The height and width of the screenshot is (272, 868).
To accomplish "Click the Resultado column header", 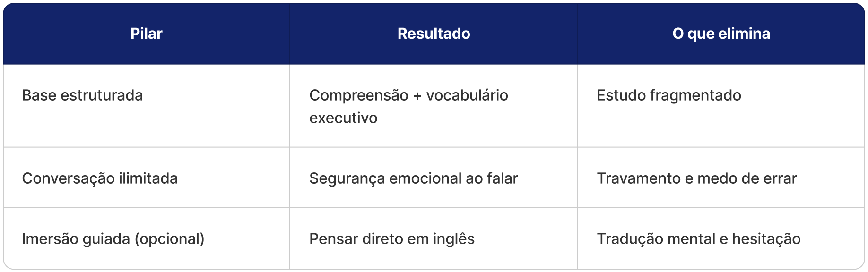I will pos(434,34).
